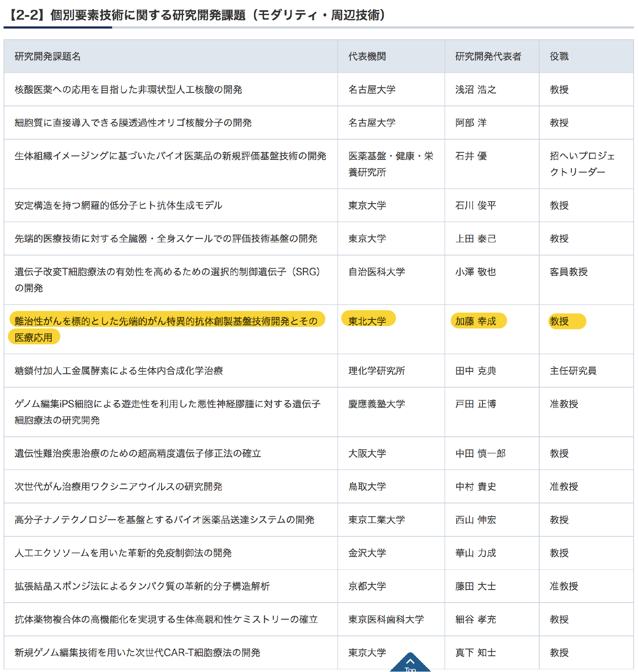This screenshot has width=638, height=672.
Task: Click the name 石井 優
Action: pyautogui.click(x=471, y=156)
